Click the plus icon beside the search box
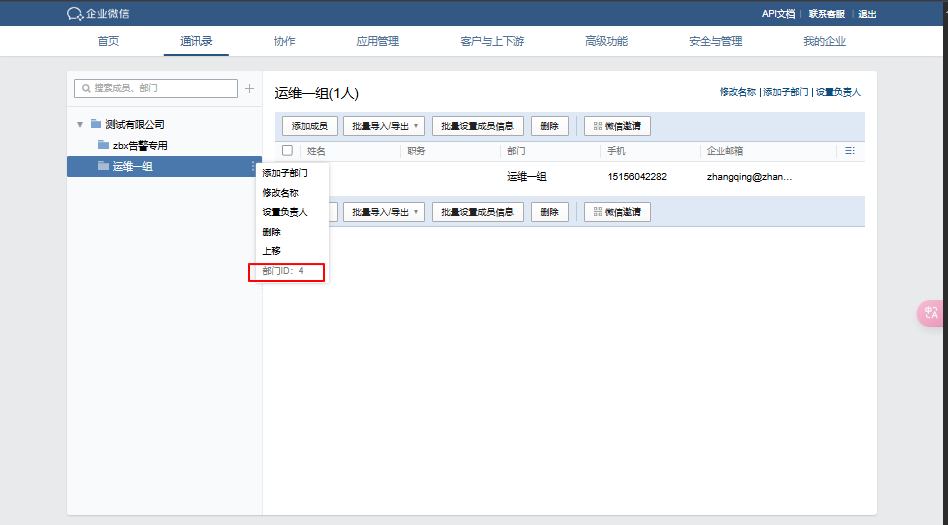948x525 pixels. click(249, 89)
